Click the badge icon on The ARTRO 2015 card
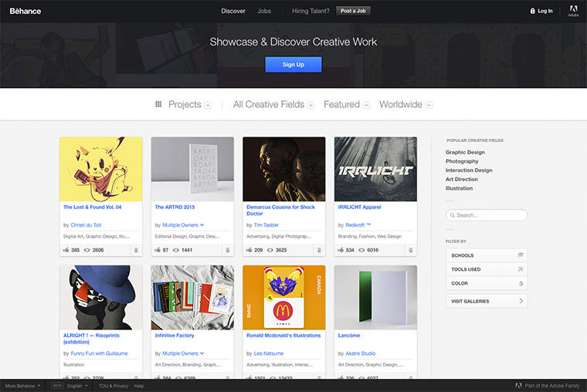Viewport: 587px width, 392px height. 228,250
